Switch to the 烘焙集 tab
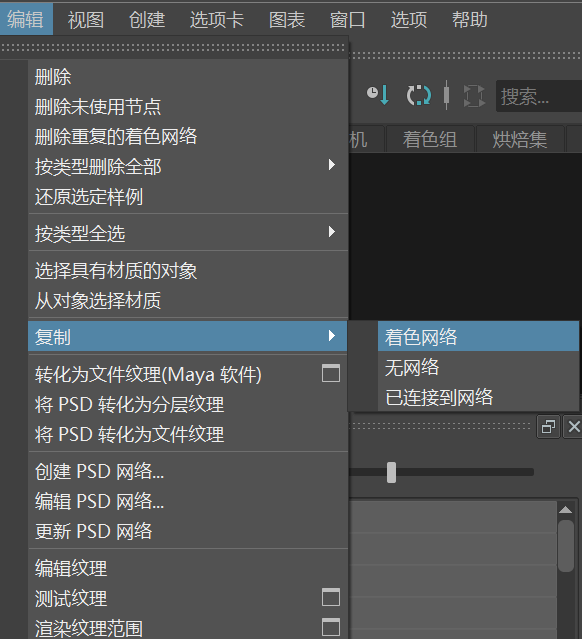 click(x=520, y=139)
